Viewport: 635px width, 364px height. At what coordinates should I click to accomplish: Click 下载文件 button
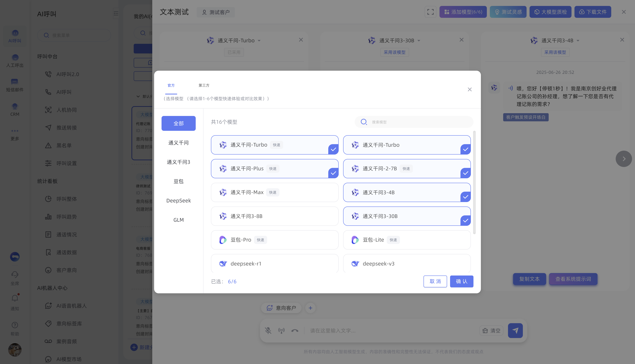[592, 12]
